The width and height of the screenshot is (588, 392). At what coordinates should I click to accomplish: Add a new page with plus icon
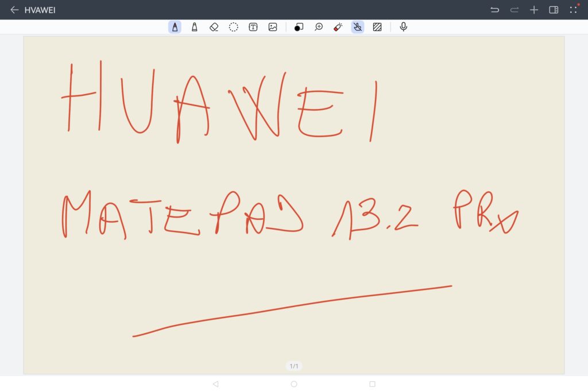click(534, 10)
